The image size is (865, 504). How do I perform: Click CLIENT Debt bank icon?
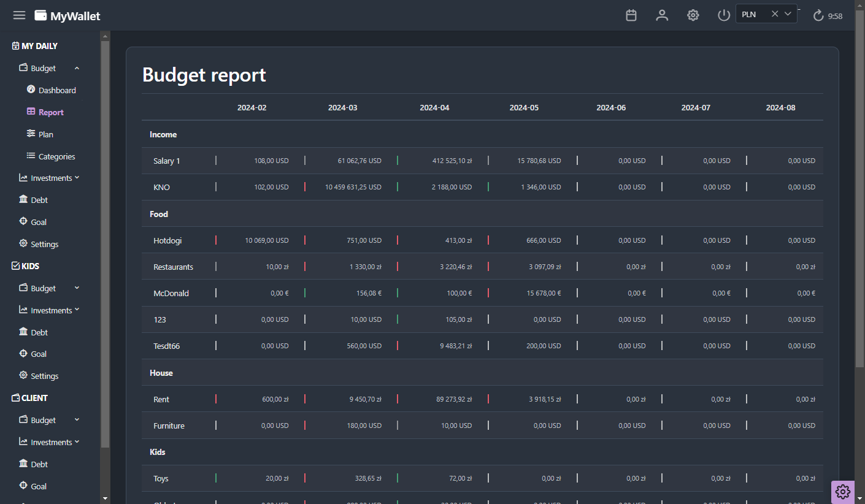tap(23, 464)
